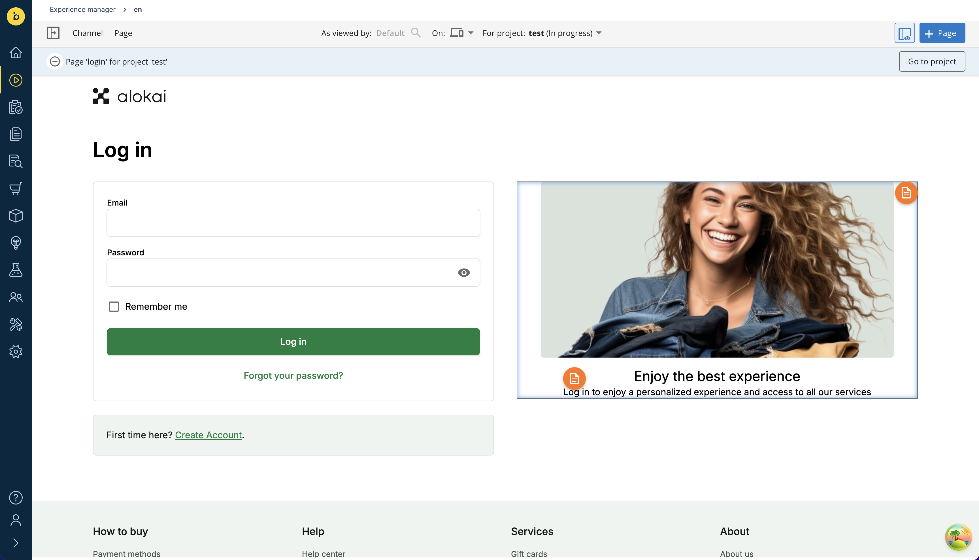Image resolution: width=979 pixels, height=560 pixels.
Task: Open the Channel menu
Action: pyautogui.click(x=87, y=33)
